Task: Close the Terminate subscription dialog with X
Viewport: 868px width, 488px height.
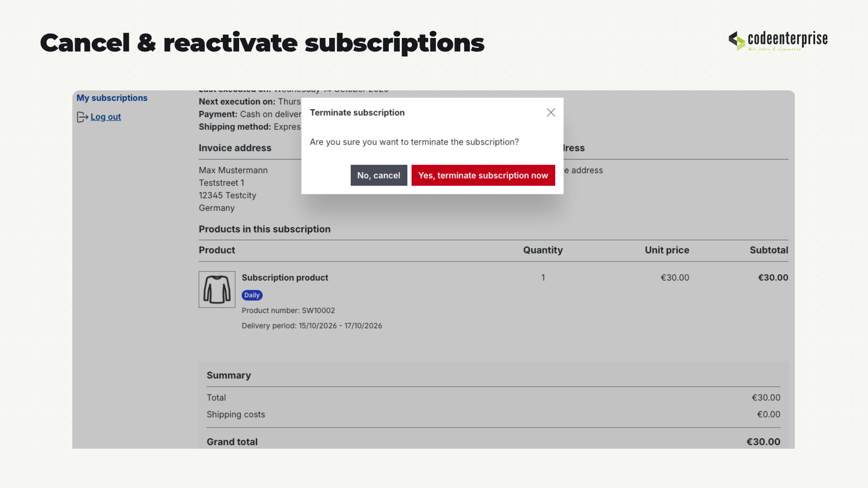Action: coord(551,113)
